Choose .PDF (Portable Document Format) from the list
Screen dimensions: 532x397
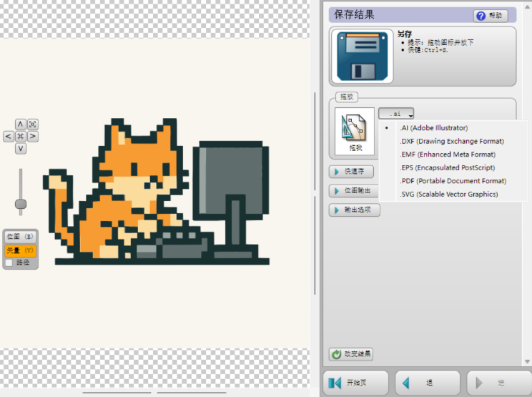(x=453, y=181)
